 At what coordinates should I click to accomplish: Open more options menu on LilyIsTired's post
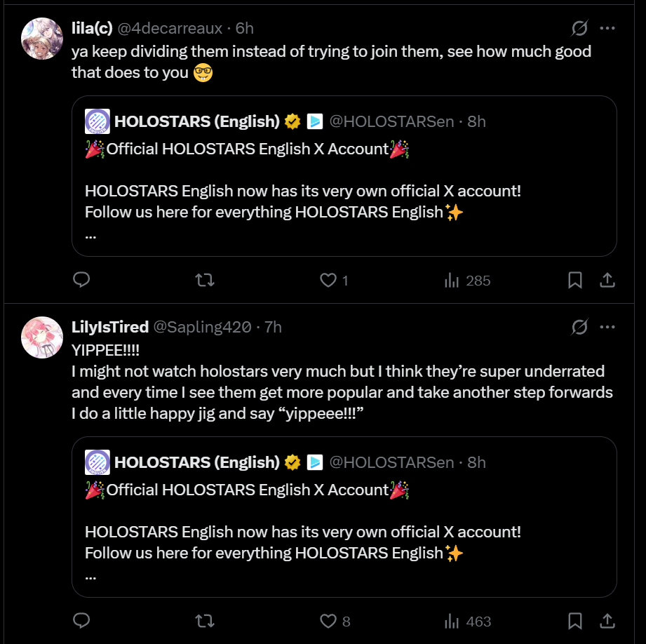click(x=607, y=327)
